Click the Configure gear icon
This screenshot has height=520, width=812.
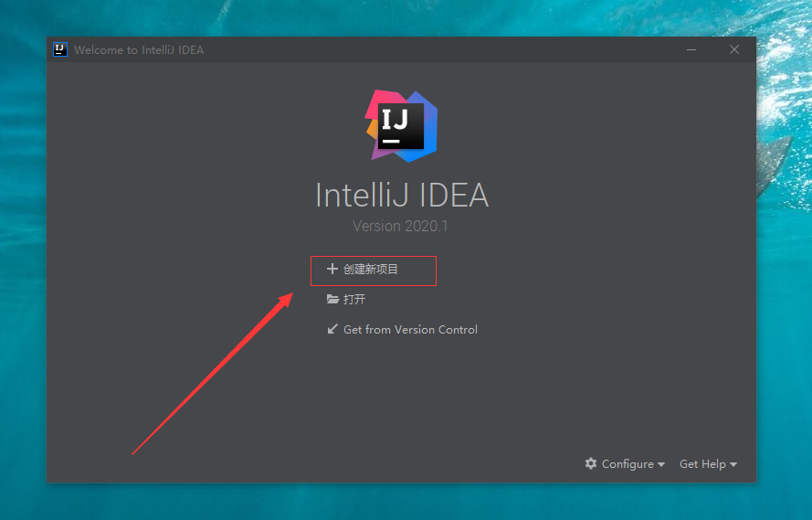[591, 463]
